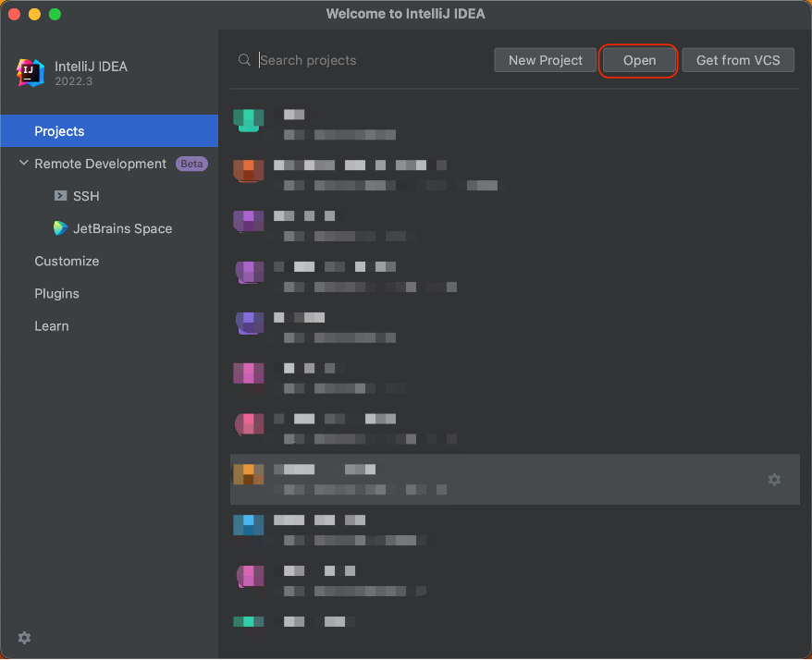Click the blue project icon in the list
812x660 pixels.
(x=249, y=525)
